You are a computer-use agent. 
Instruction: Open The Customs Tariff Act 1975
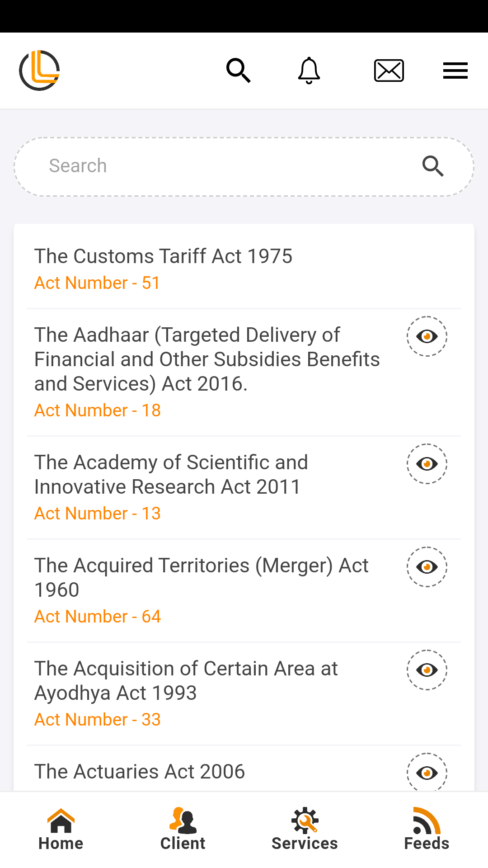pos(164,256)
